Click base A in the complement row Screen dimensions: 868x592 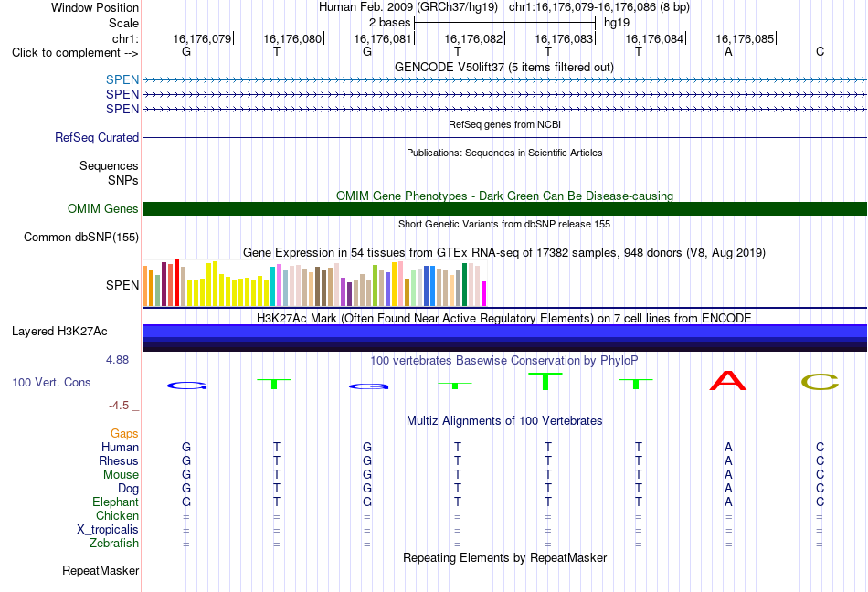(x=728, y=51)
